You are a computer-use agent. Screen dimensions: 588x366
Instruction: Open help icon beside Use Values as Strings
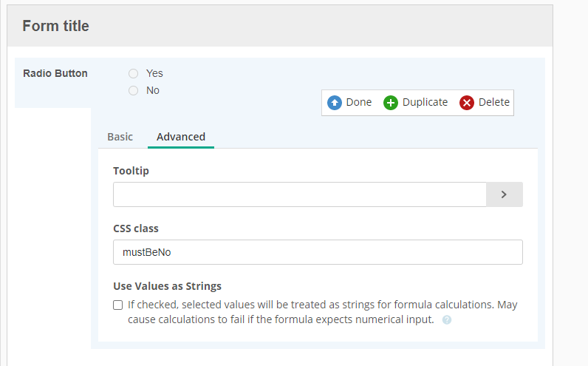pos(447,320)
